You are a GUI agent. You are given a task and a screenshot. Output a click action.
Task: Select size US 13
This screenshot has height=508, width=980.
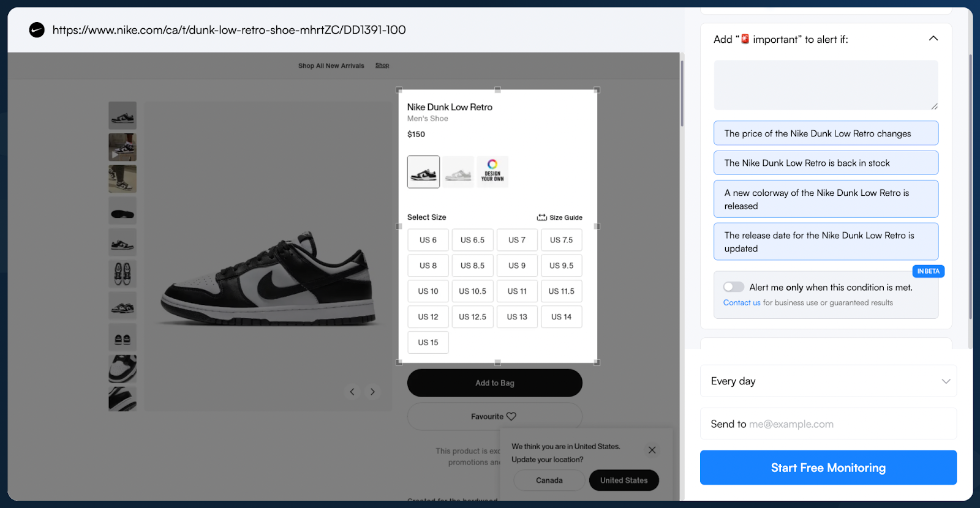coord(517,317)
